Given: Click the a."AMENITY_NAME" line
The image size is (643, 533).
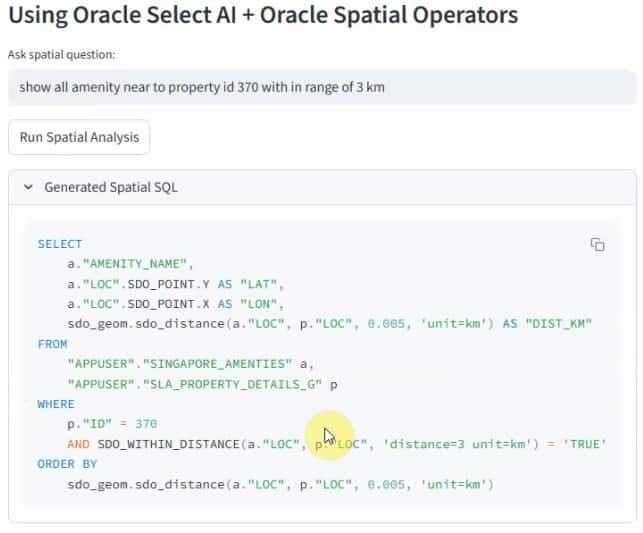Looking at the screenshot, I should (x=130, y=264).
